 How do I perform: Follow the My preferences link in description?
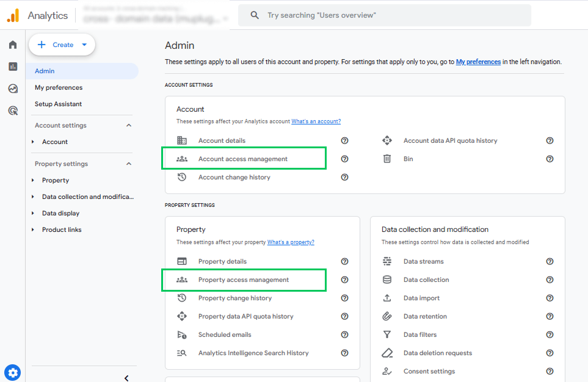tap(478, 62)
